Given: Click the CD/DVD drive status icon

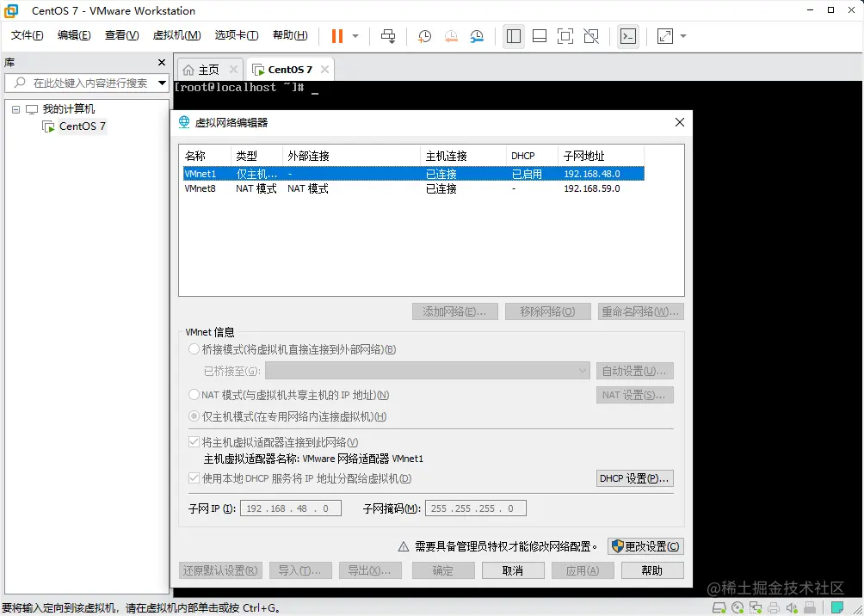Looking at the screenshot, I should [x=737, y=608].
